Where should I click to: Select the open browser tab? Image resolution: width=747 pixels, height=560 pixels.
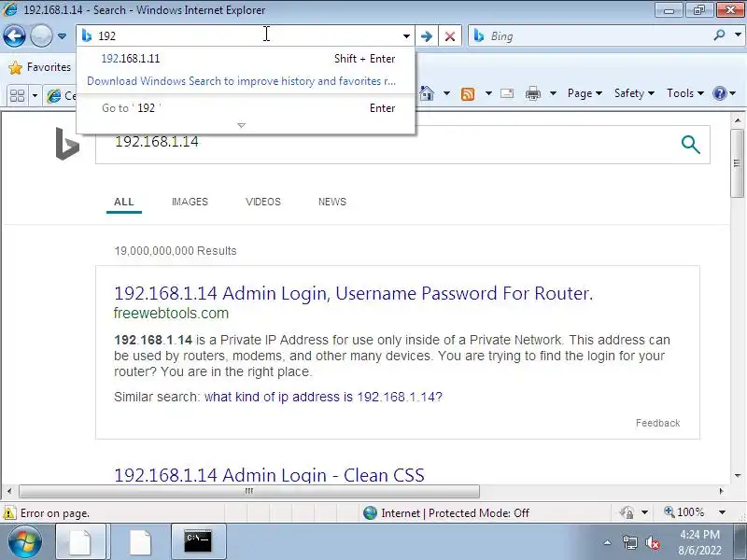point(61,96)
